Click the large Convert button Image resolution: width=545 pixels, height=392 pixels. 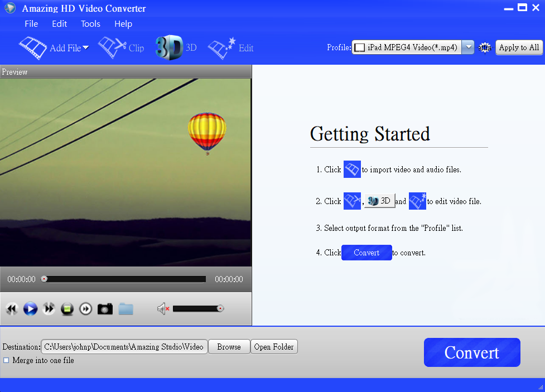(x=472, y=352)
